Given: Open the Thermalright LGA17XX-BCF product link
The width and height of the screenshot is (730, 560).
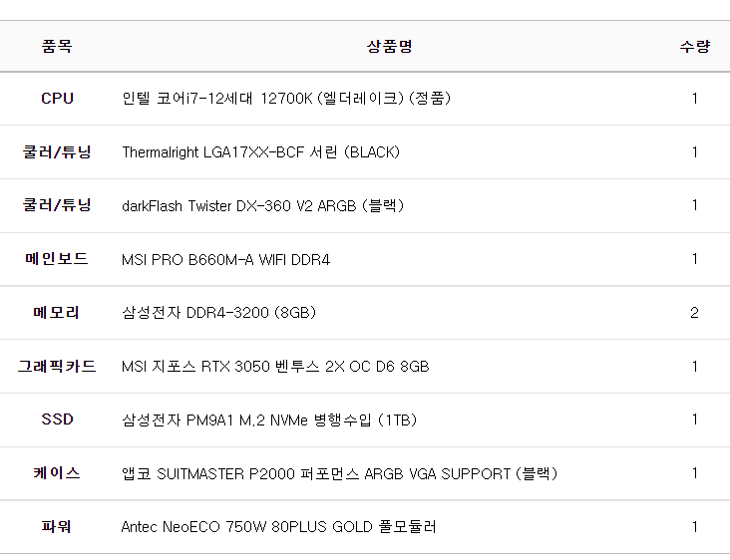Looking at the screenshot, I should (260, 152).
